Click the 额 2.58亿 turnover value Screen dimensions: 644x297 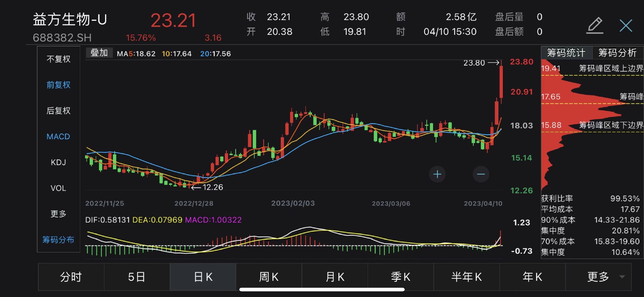tap(461, 17)
